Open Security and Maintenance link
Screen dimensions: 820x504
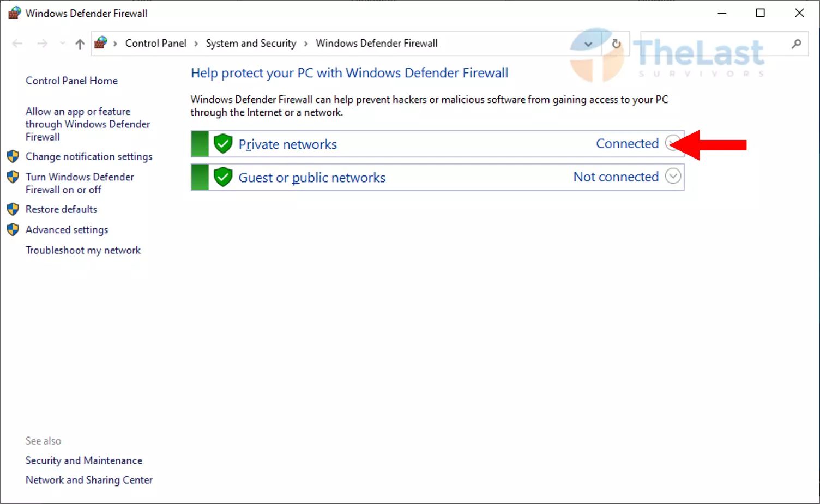point(84,460)
